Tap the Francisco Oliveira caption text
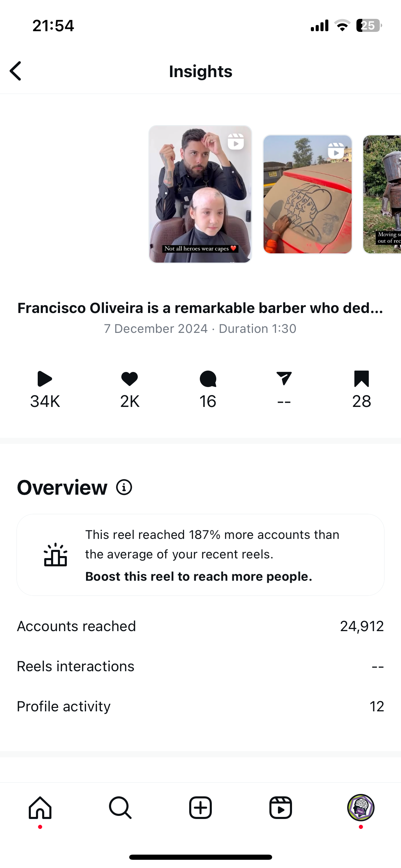401x868 pixels. (x=200, y=308)
